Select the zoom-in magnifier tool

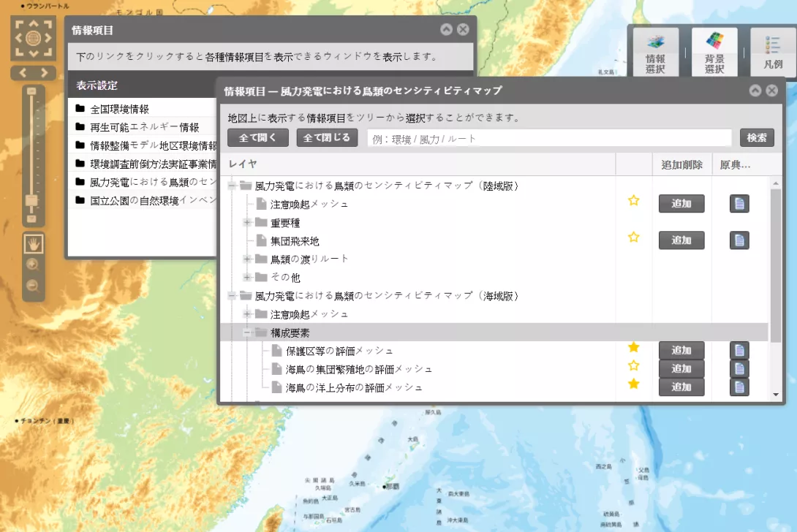(x=33, y=265)
